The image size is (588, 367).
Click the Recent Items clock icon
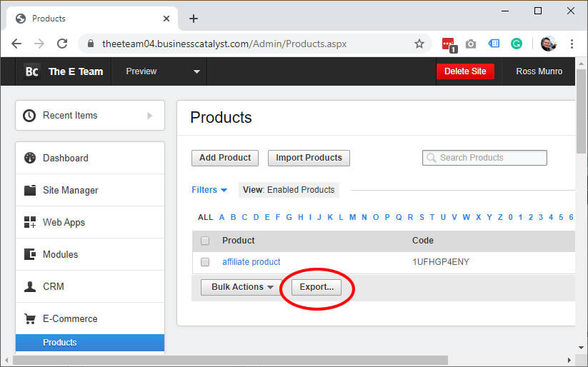click(29, 116)
